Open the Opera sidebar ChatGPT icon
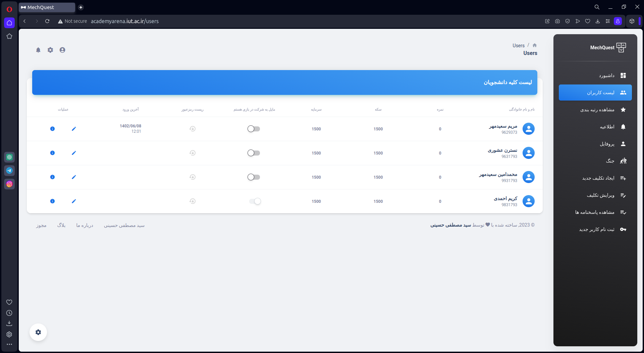This screenshot has height=353, width=644. 9,157
